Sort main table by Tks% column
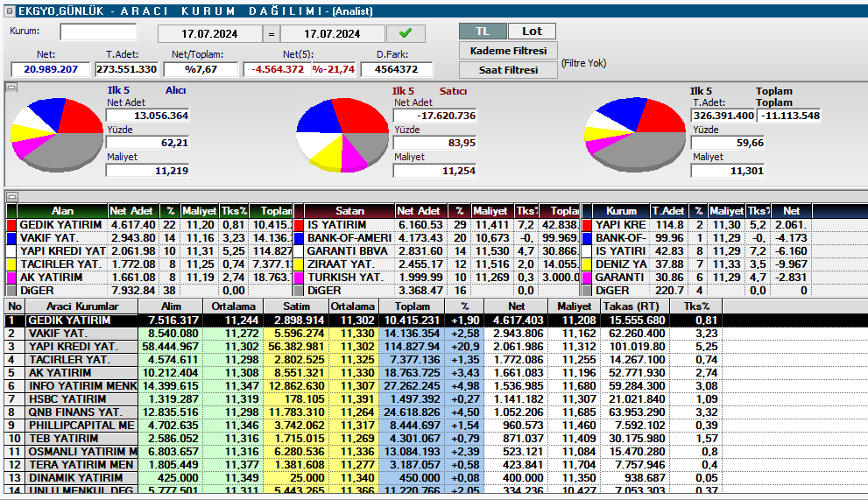 coord(695,306)
